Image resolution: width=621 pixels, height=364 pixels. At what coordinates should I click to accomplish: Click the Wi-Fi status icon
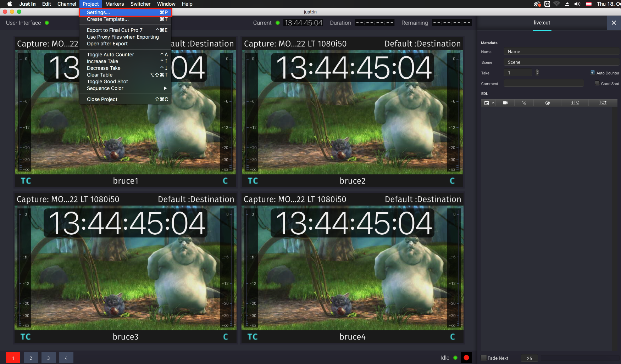pyautogui.click(x=557, y=4)
